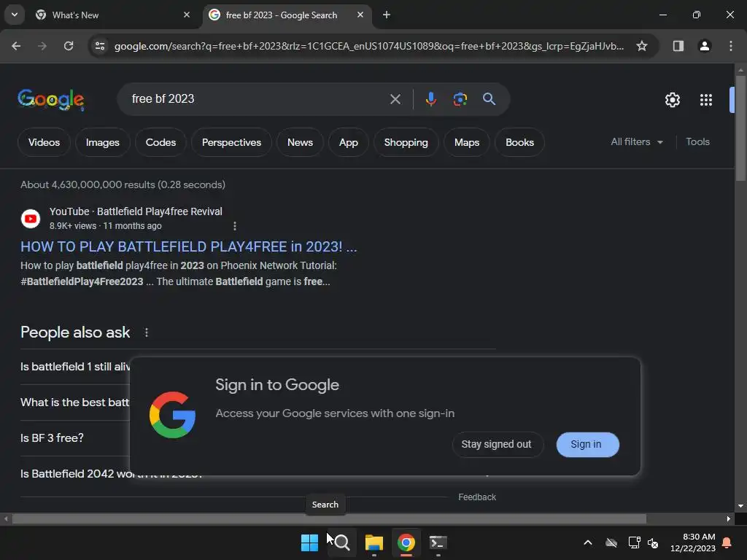The image size is (747, 560).
Task: Select the Images filter chip
Action: point(102,142)
